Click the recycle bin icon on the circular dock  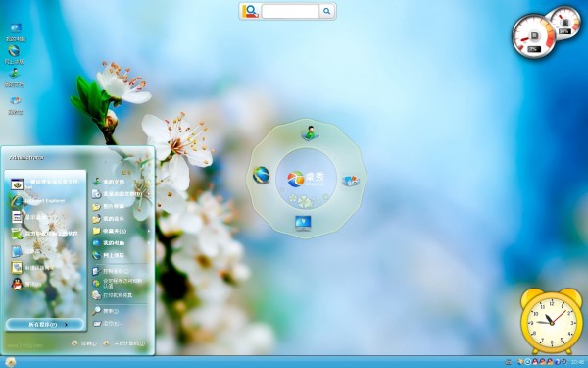coord(351,181)
